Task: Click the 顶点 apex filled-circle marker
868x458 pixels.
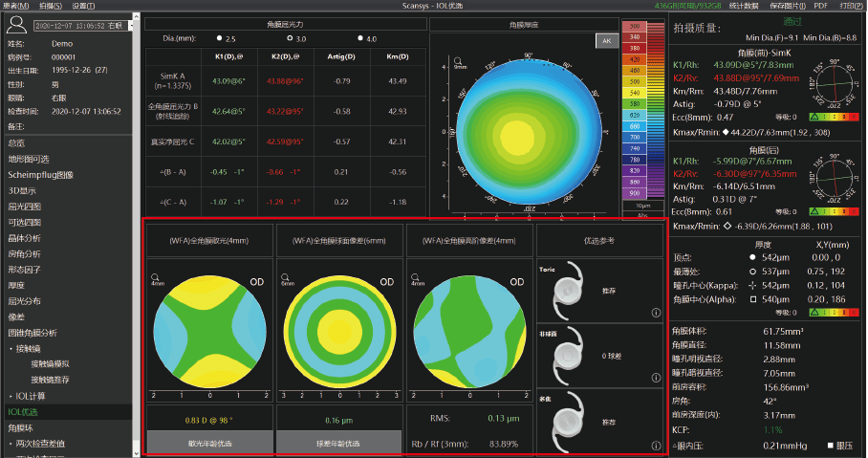Action: tap(752, 257)
